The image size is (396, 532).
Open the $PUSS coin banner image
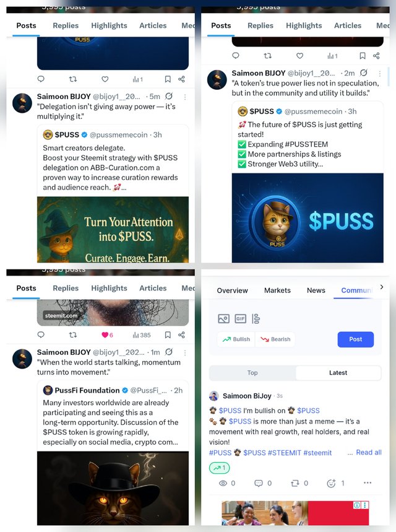click(x=308, y=218)
